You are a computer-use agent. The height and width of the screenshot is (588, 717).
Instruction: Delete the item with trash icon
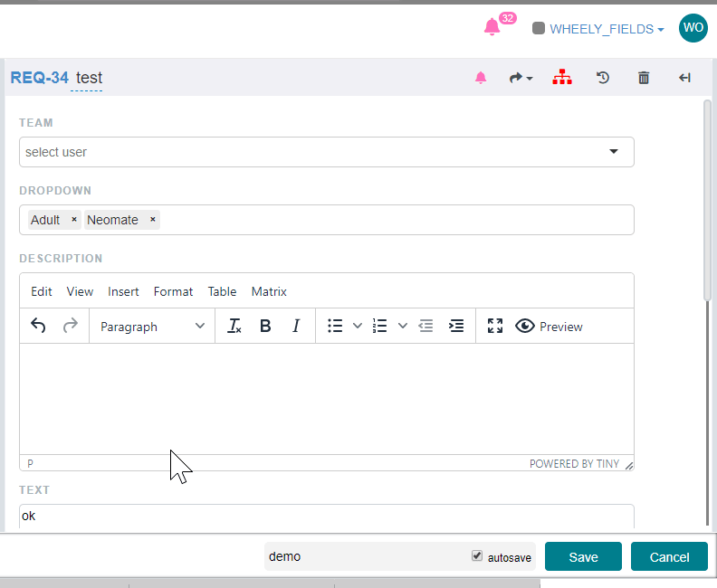[644, 78]
